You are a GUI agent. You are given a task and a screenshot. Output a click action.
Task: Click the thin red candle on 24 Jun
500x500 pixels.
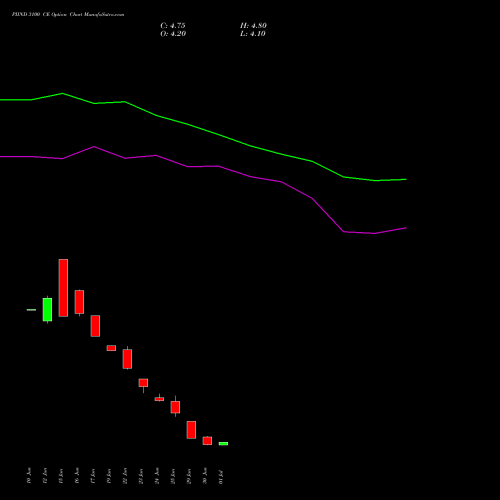(x=159, y=399)
